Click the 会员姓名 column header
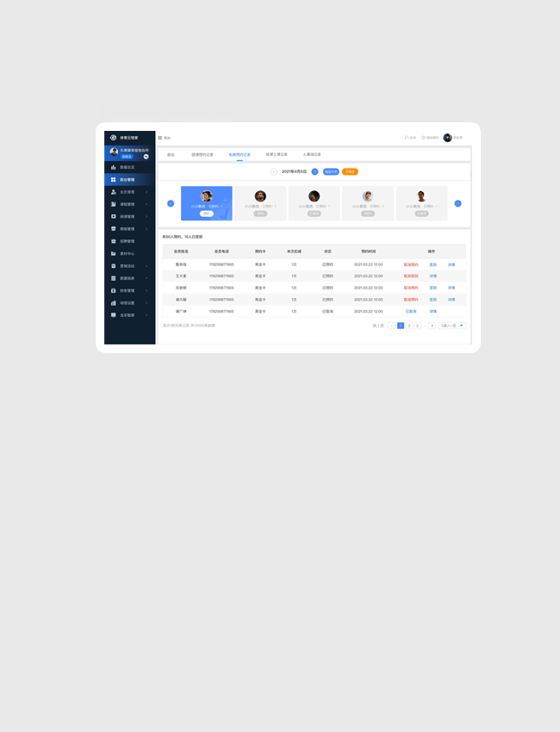 click(x=181, y=251)
